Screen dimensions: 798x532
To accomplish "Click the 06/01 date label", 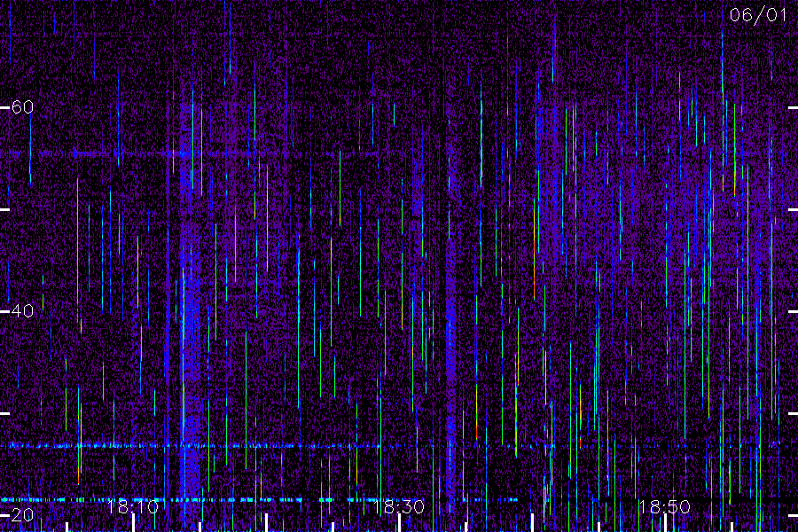I will coord(758,15).
